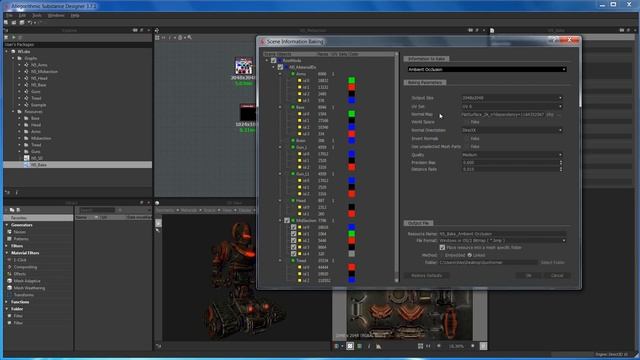The height and width of the screenshot is (360, 640).
Task: Click the Base folder icon under Resources
Action: coord(27,118)
